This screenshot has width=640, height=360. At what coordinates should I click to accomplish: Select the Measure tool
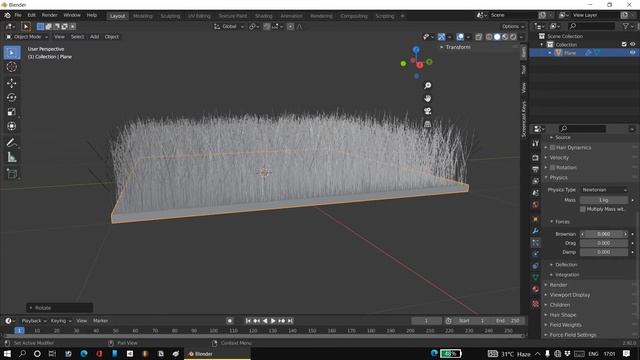(x=12, y=157)
